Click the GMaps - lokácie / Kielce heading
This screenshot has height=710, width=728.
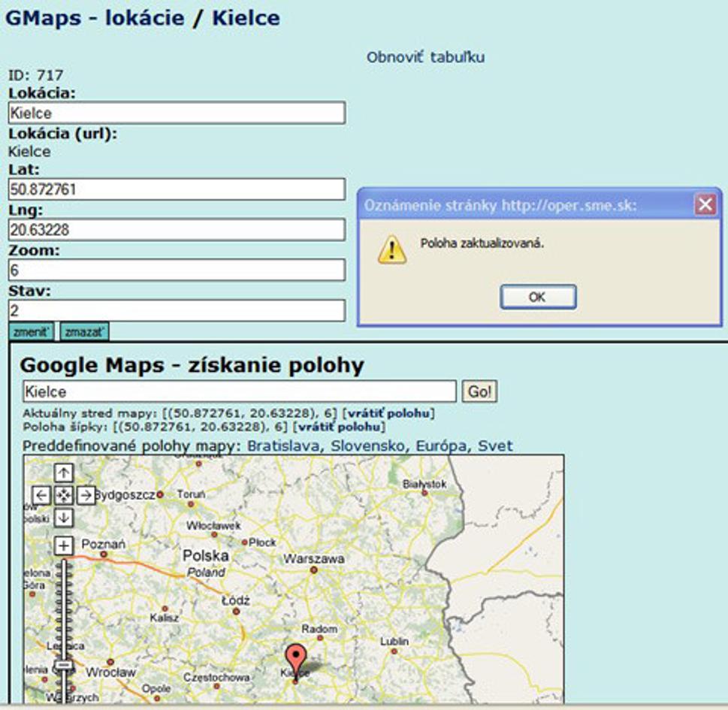coord(143,18)
